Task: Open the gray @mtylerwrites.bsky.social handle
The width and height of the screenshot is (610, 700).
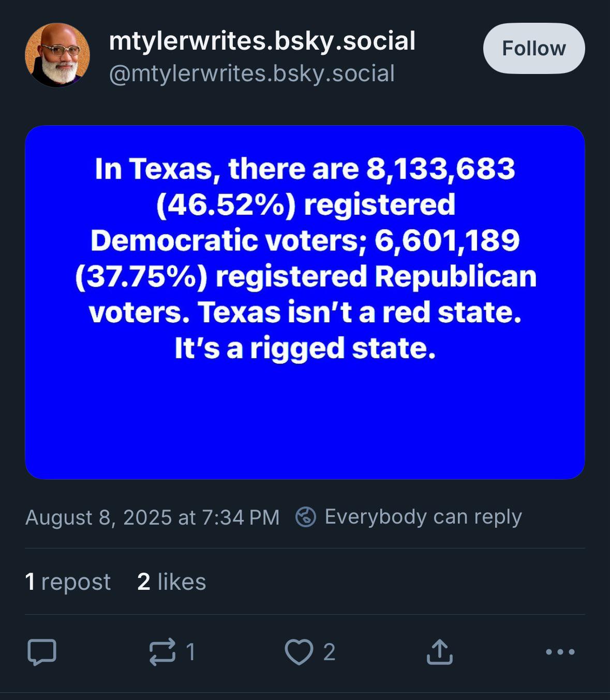Action: click(252, 73)
